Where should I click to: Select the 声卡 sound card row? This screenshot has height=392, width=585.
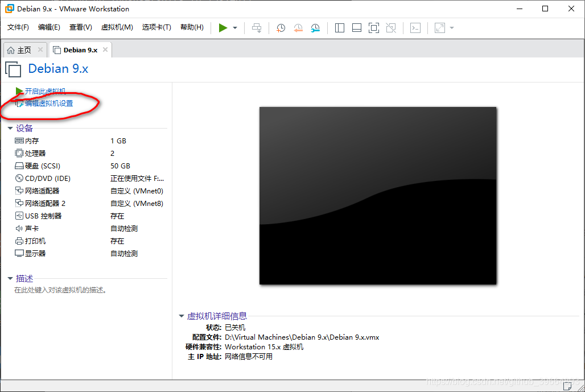[x=89, y=228]
